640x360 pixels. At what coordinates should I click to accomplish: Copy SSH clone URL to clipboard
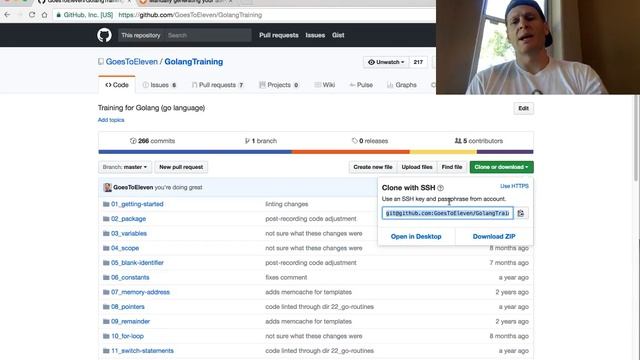click(521, 213)
